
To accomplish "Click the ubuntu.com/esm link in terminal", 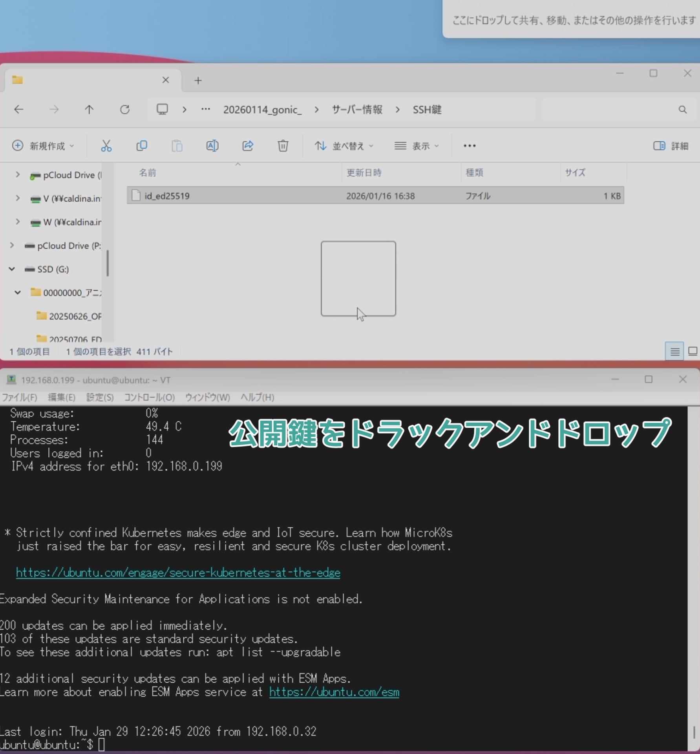I will point(334,692).
